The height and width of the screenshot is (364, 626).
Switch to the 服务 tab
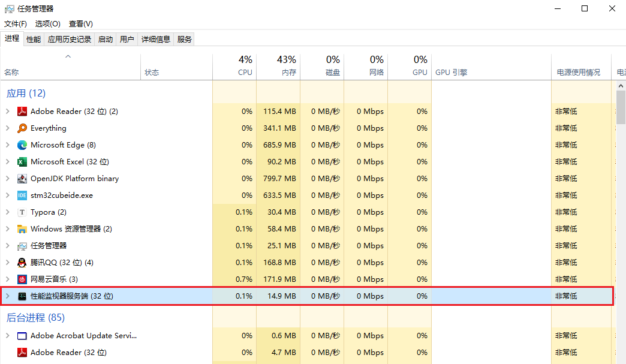pos(185,39)
